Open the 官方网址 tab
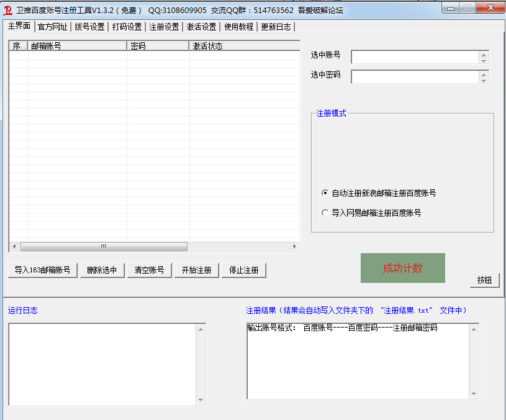This screenshot has height=420, width=506. click(53, 27)
